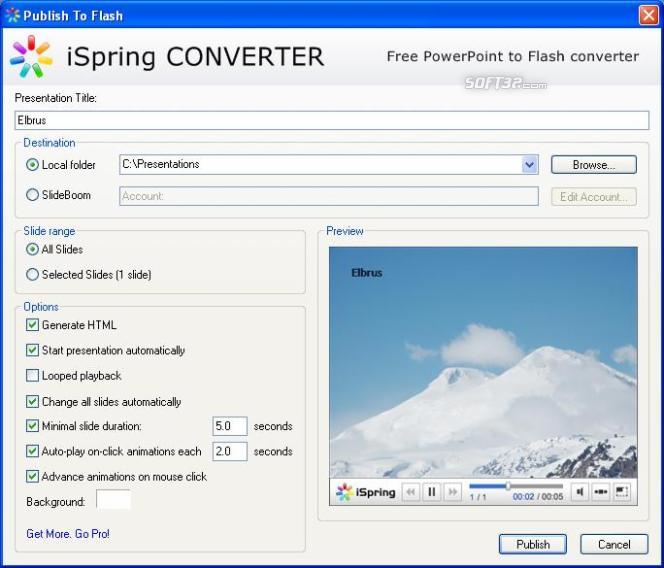Click the title bar application icon
664x568 pixels.
13,15
